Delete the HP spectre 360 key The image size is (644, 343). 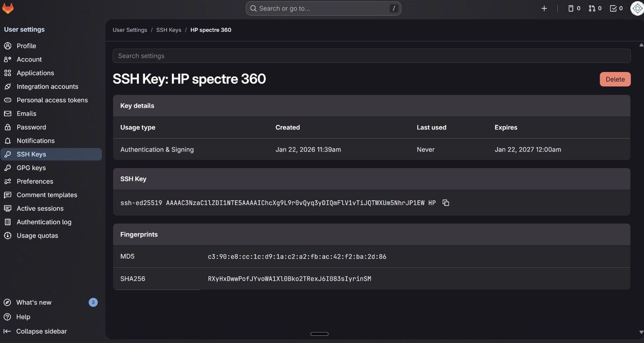[615, 79]
